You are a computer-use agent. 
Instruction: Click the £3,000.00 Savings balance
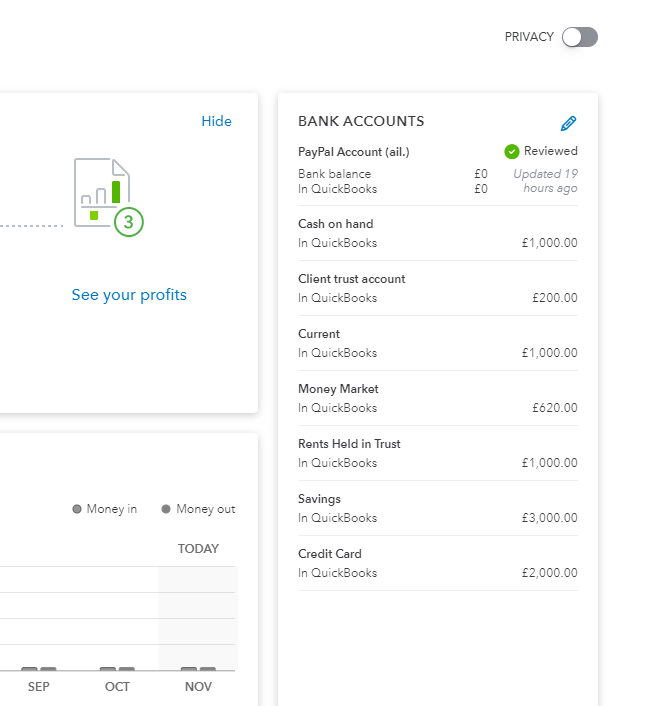tap(549, 518)
